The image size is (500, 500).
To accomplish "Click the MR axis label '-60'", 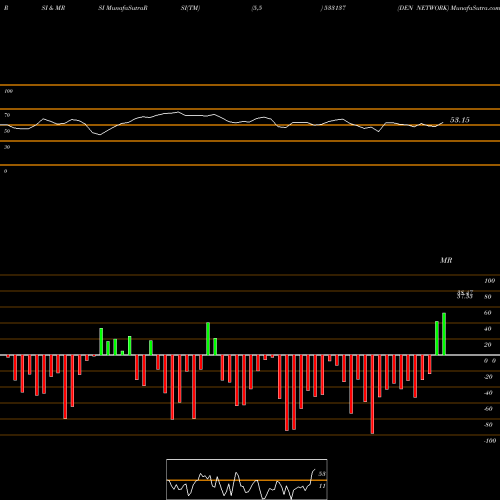I will pos(488,409).
